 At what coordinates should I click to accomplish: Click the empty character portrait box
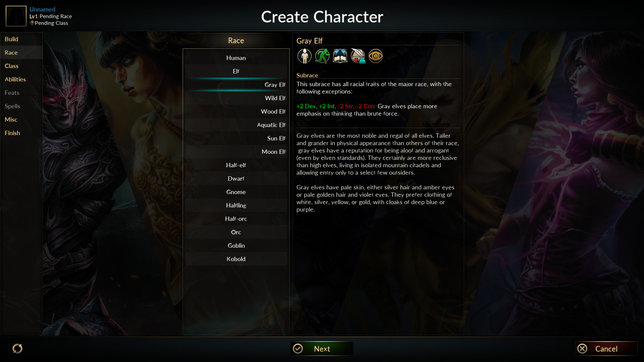point(16,16)
